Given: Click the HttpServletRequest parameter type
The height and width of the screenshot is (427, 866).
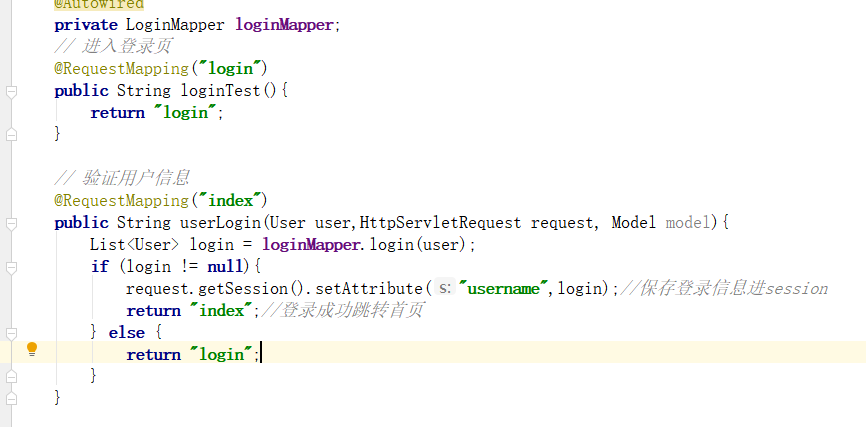Looking at the screenshot, I should point(440,223).
